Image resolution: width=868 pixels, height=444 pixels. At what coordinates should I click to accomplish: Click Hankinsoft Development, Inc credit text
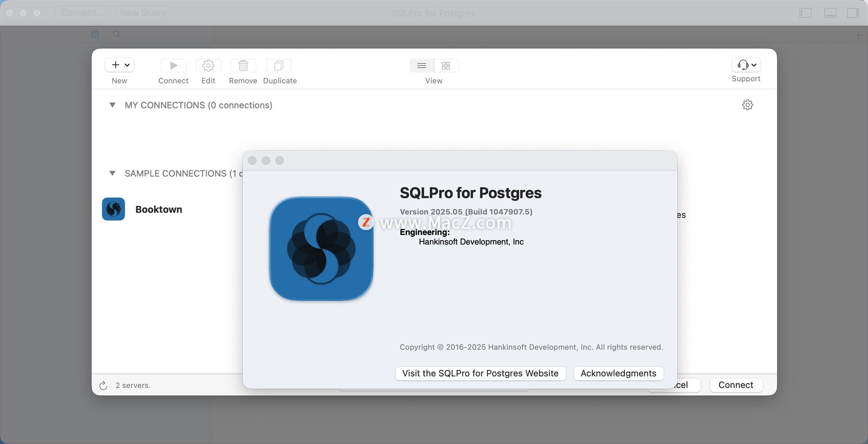(471, 242)
